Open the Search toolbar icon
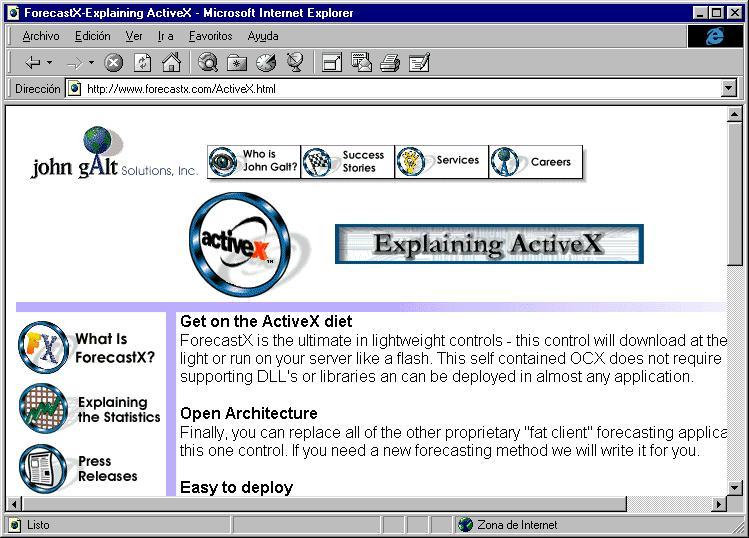 coord(208,63)
